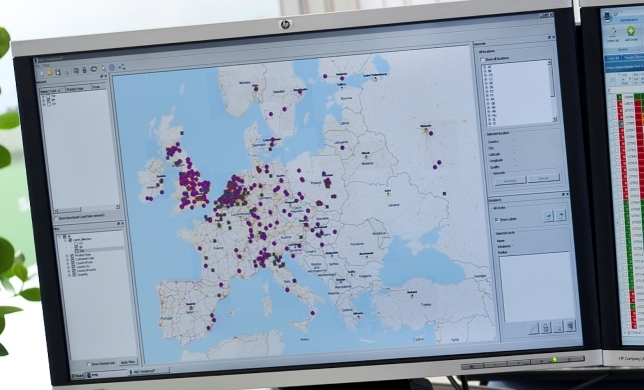Toggle the Show Labels checkbox
644x390 pixels.
[497, 220]
